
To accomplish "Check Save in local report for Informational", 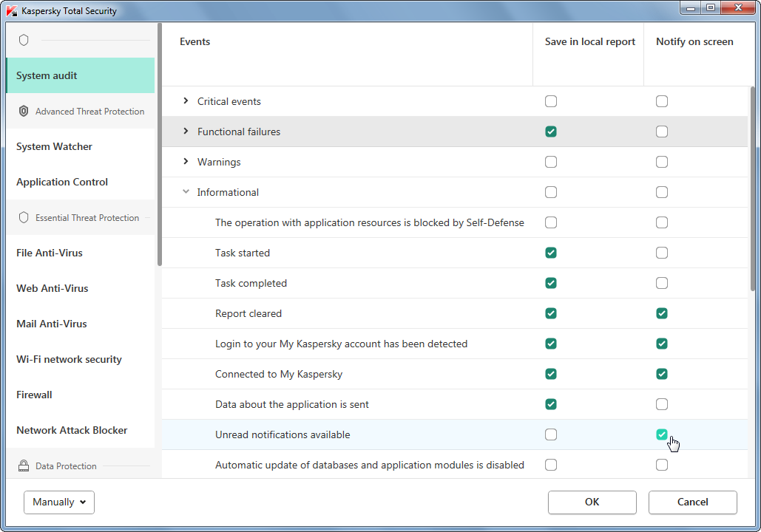I will point(551,192).
